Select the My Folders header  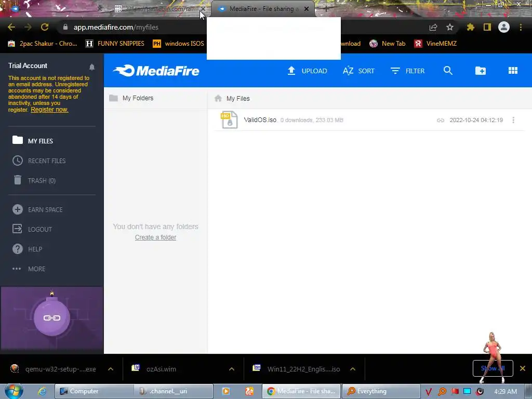[131, 98]
